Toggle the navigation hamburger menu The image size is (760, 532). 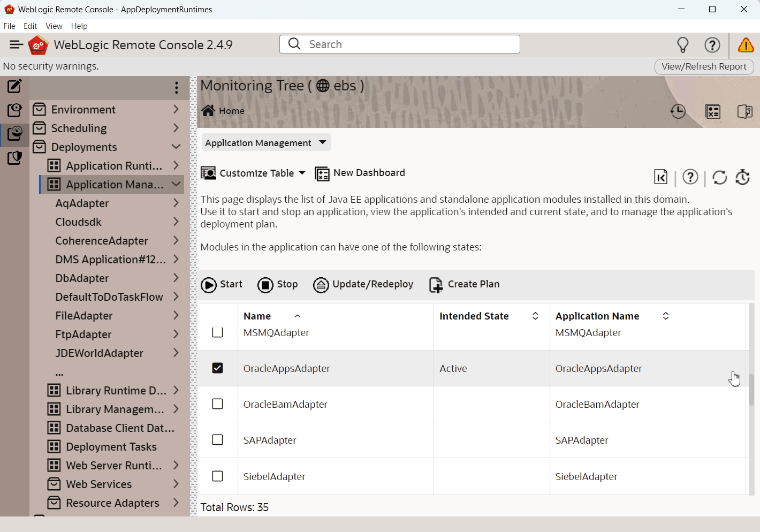pos(17,45)
